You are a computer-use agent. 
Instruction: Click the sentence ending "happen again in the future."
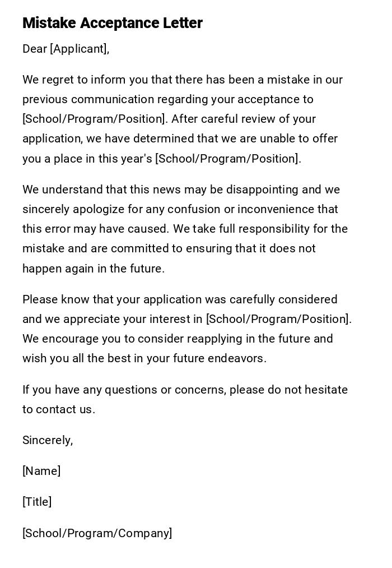pyautogui.click(x=94, y=269)
